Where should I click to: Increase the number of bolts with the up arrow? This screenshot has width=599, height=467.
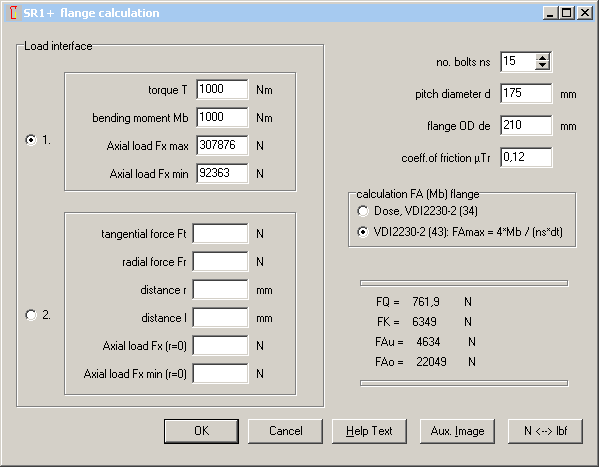[542, 58]
